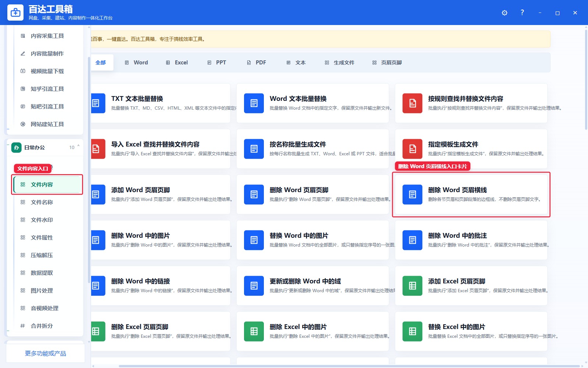Switch to the 文本 tab
The image size is (588, 368).
tap(296, 63)
